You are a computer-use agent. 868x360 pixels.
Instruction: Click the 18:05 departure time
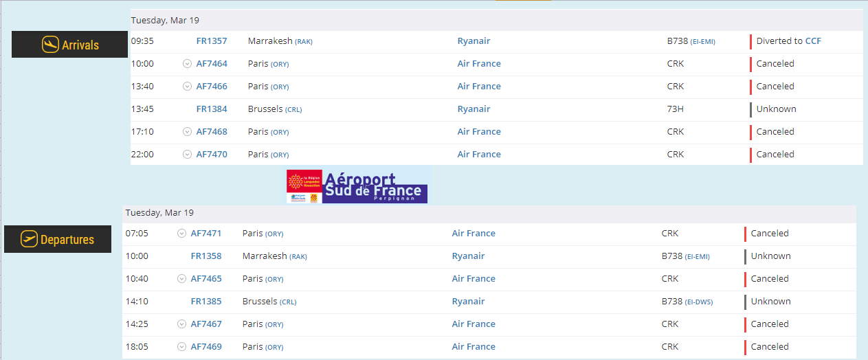(137, 347)
